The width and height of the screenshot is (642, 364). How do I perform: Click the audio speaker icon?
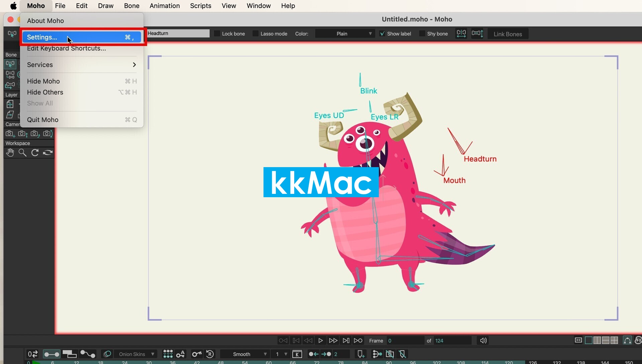pyautogui.click(x=483, y=341)
